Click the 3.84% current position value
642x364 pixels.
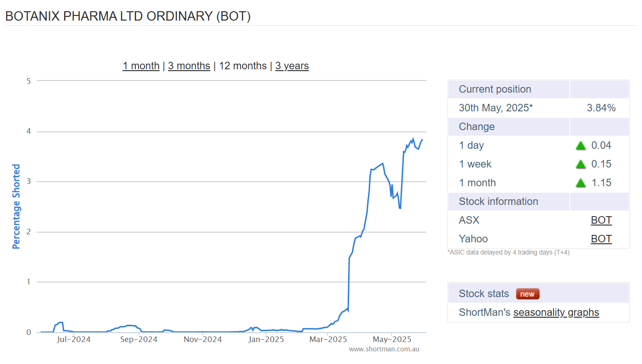(601, 108)
